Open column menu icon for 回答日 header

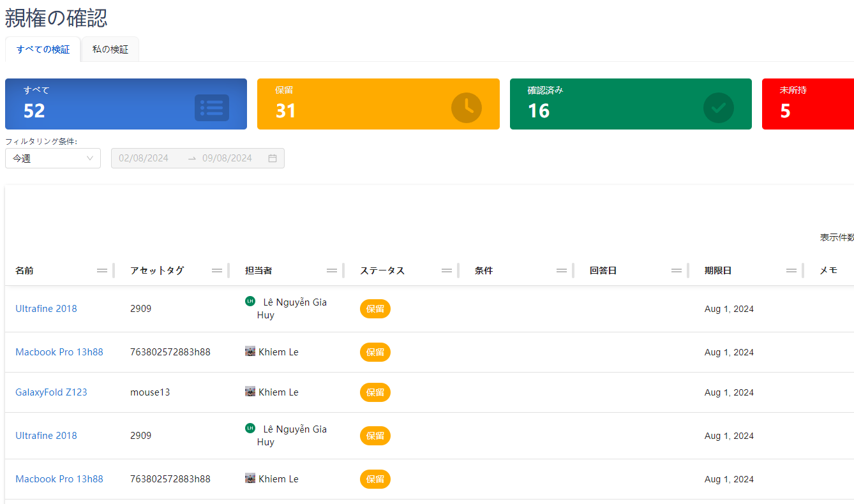677,271
